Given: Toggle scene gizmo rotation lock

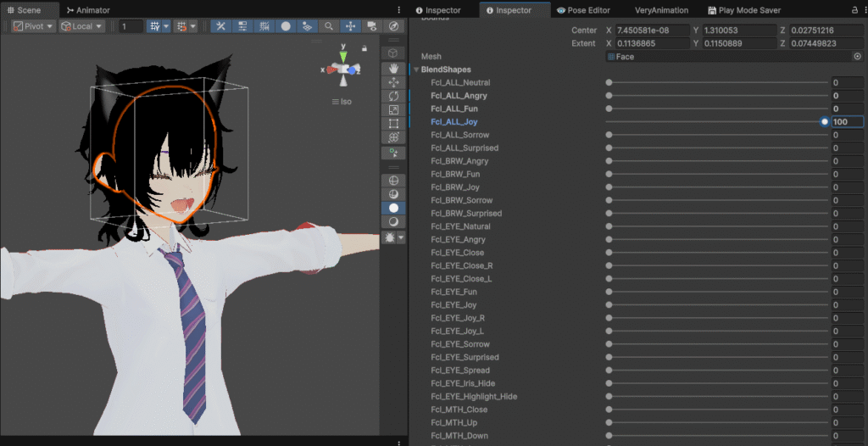Looking at the screenshot, I should click(364, 48).
